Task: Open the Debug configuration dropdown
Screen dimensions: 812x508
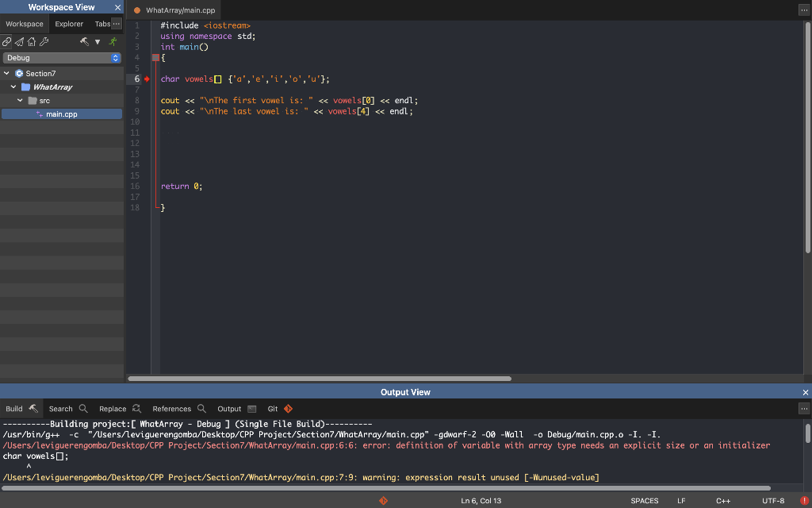Action: pyautogui.click(x=62, y=58)
